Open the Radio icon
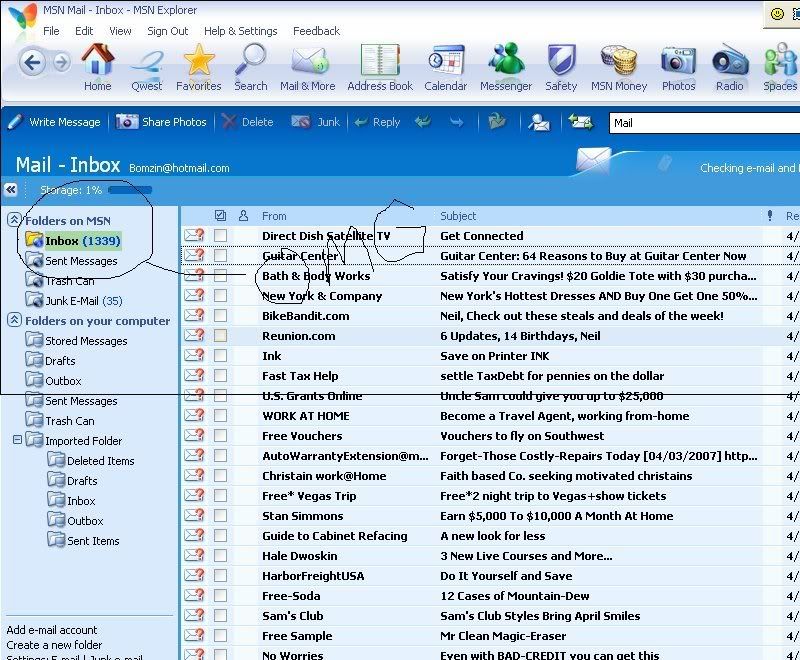This screenshot has width=800, height=660. [x=730, y=67]
